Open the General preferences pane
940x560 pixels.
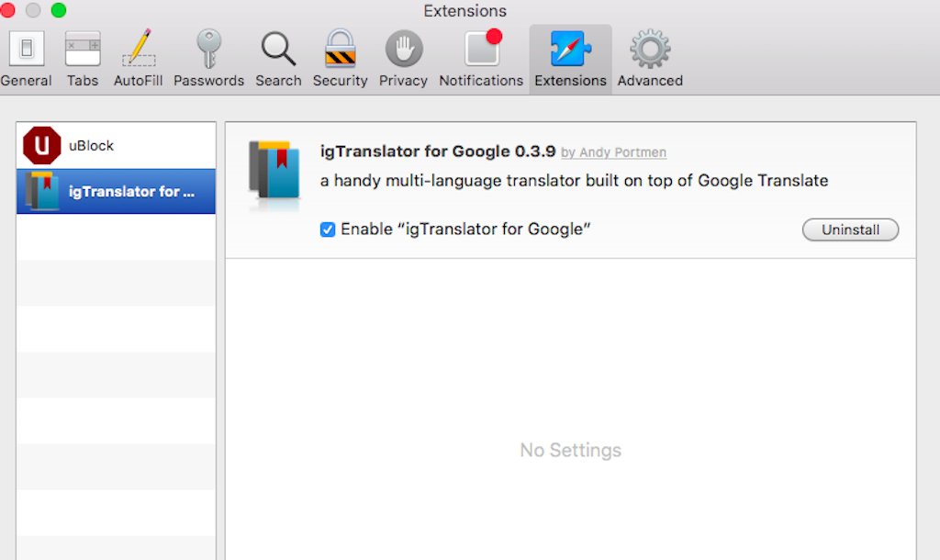pos(26,59)
